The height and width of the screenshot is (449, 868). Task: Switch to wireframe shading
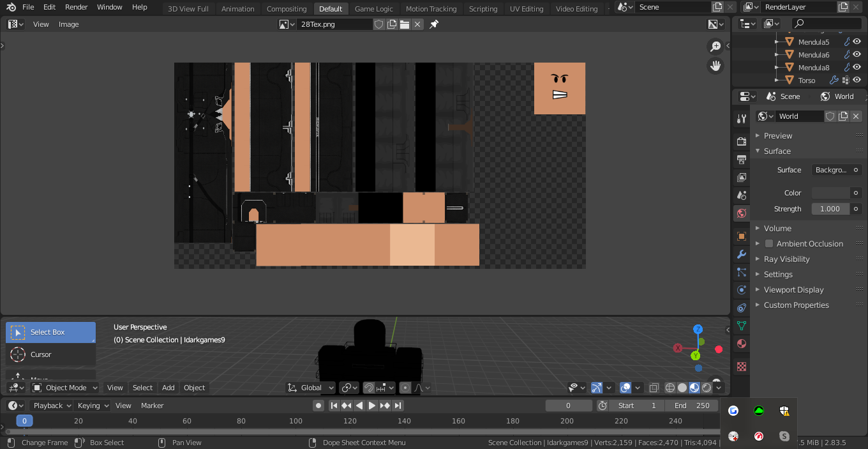click(670, 388)
